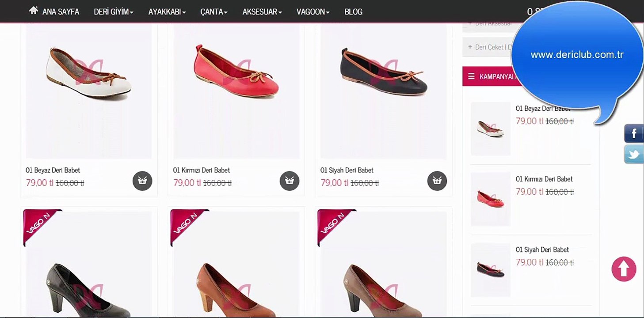Open the Facebook side button
This screenshot has height=318, width=644.
(x=634, y=133)
